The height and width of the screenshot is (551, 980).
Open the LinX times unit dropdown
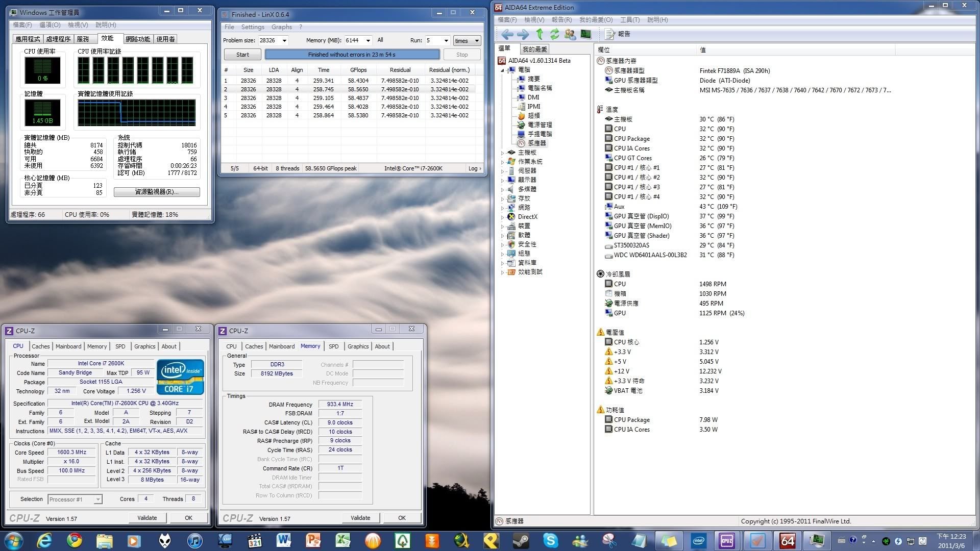coord(467,40)
